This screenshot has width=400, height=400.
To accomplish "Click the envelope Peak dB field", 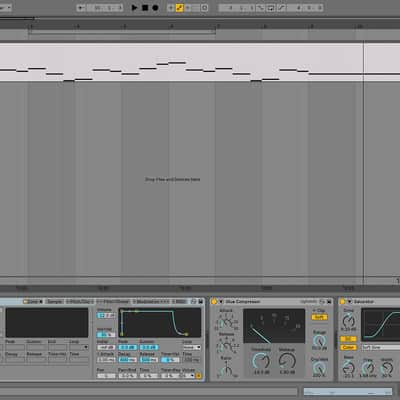I will coord(127,347).
